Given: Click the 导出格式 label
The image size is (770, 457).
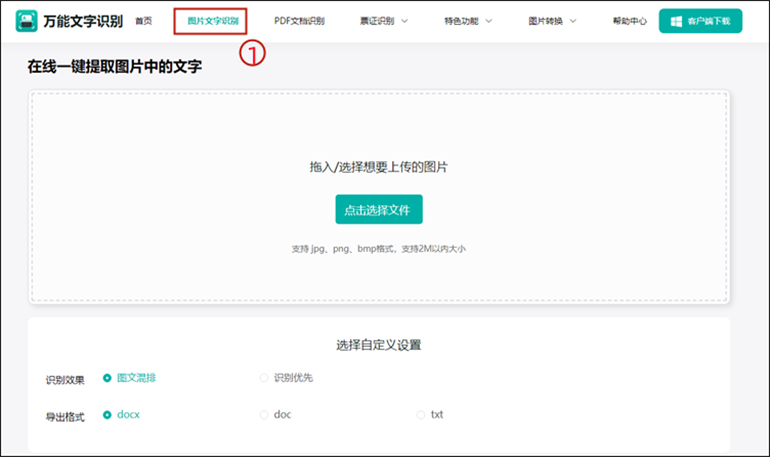Looking at the screenshot, I should (x=65, y=417).
